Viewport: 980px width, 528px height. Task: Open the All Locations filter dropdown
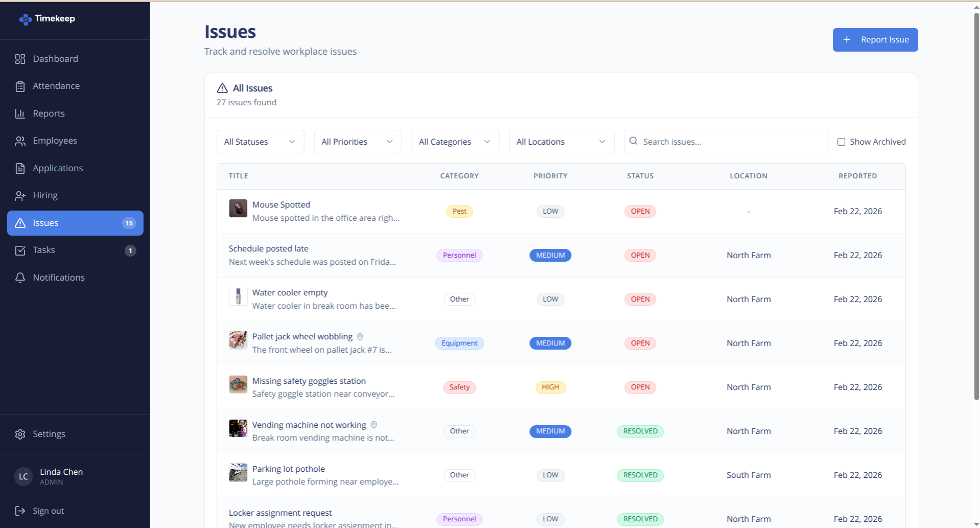(x=561, y=142)
